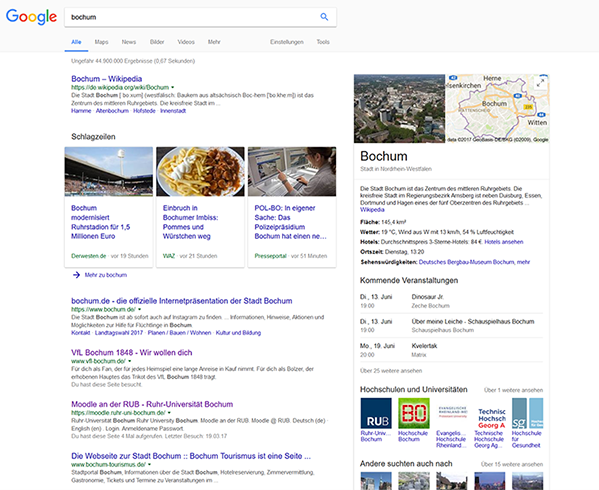599x490 pixels.
Task: Open Bochum Tourismus website result
Action: pos(191,456)
